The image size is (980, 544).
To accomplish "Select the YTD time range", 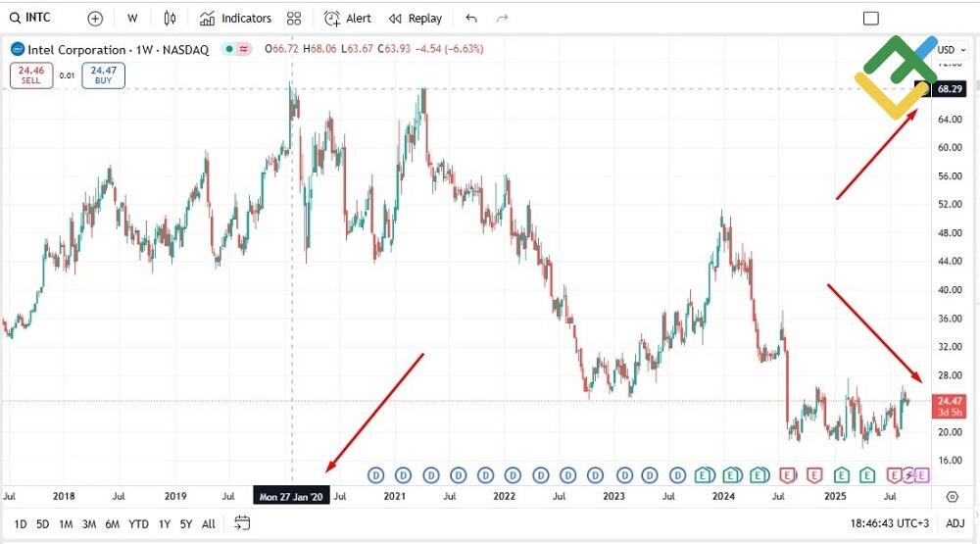I will 138,524.
